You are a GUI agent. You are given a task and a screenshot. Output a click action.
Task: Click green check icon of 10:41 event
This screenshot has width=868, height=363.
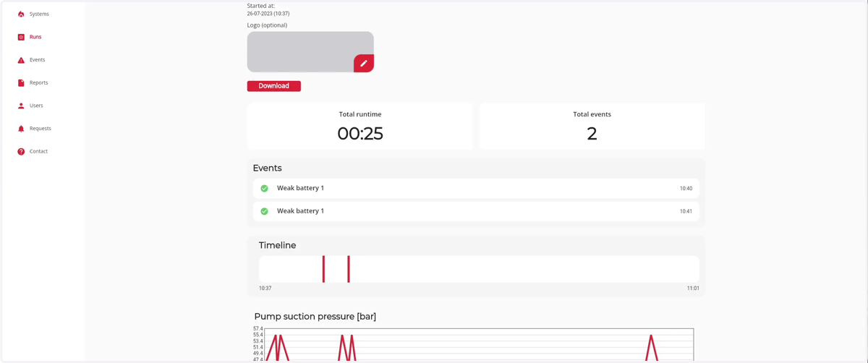264,211
